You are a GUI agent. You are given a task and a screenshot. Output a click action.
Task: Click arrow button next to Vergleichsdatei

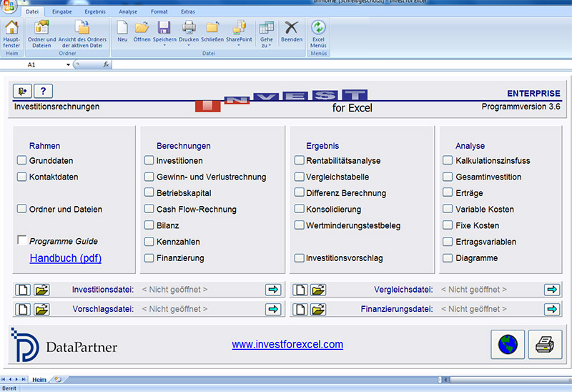(x=551, y=290)
